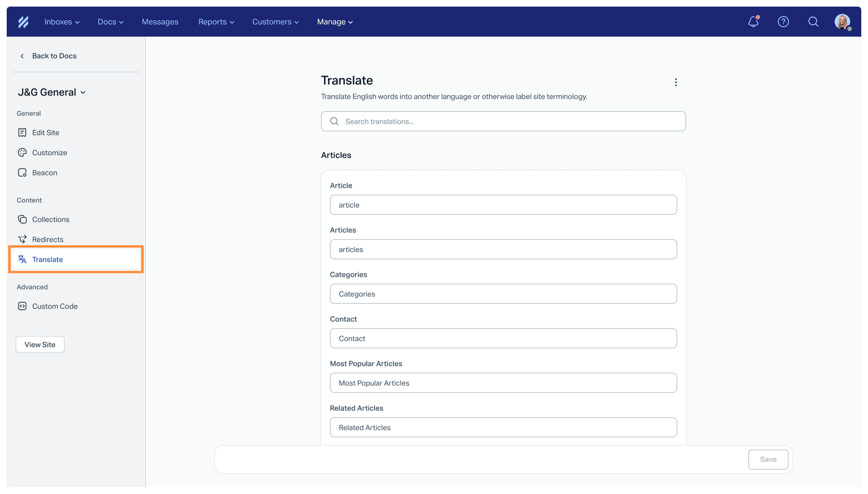This screenshot has height=494, width=868.
Task: Open the Edit Site sidebar label
Action: (x=45, y=132)
